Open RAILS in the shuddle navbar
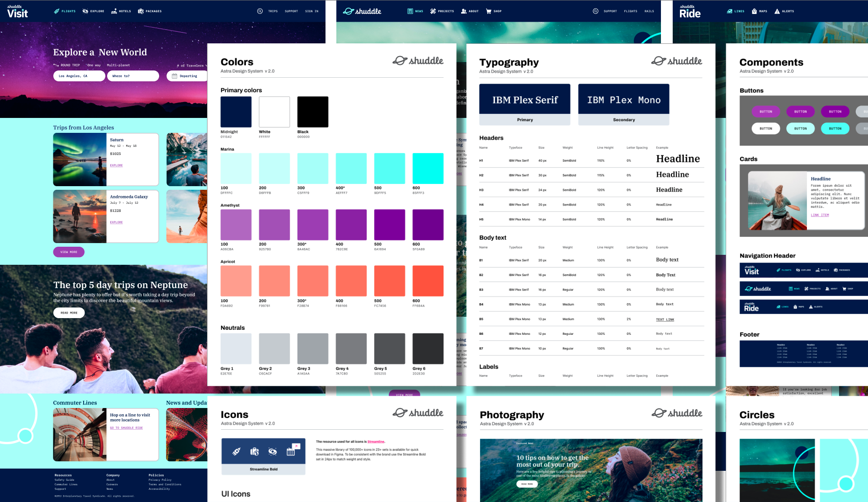 649,11
